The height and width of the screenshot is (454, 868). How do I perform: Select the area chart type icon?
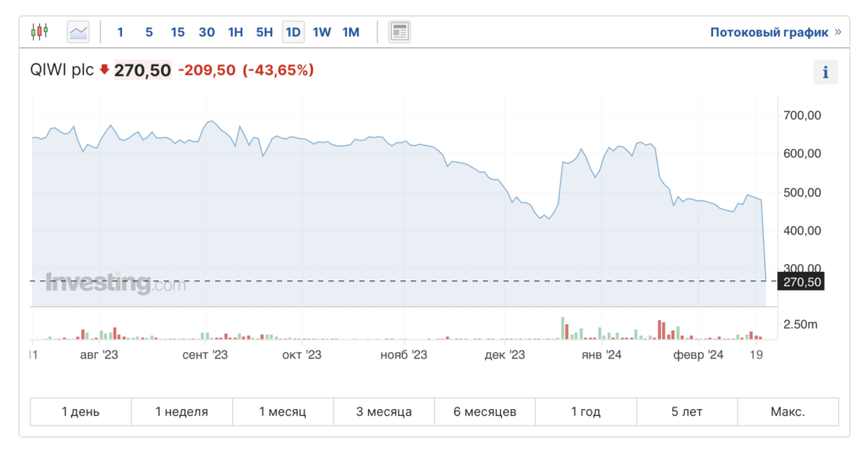[x=78, y=32]
